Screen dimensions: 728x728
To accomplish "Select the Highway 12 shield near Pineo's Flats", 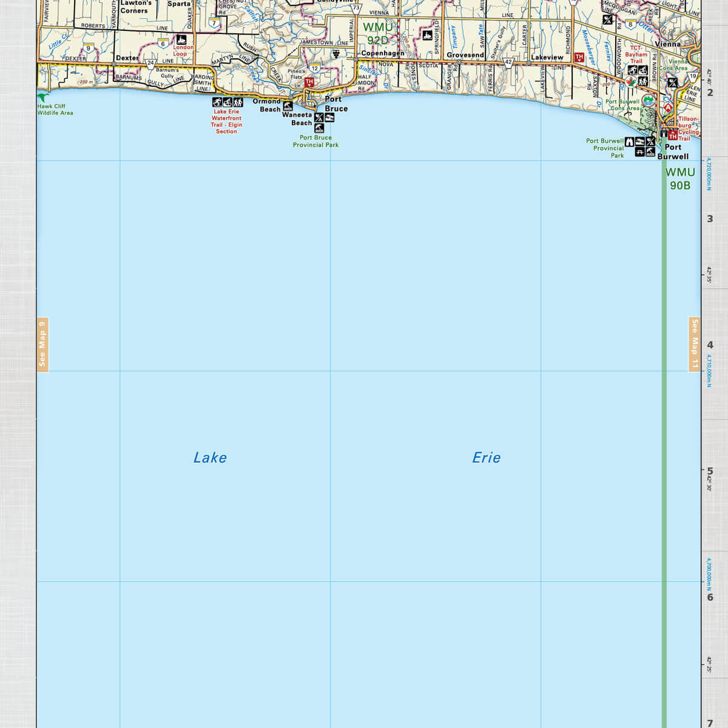I will point(315,69).
